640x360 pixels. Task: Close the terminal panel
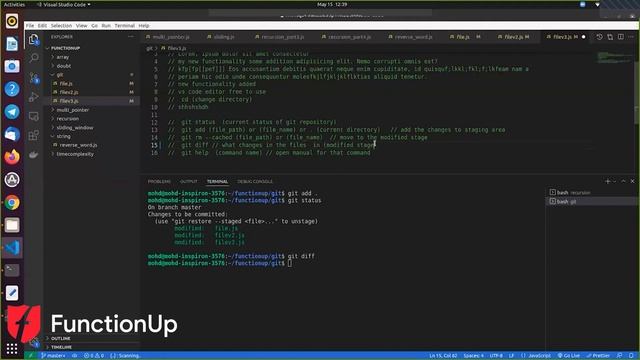[632, 181]
